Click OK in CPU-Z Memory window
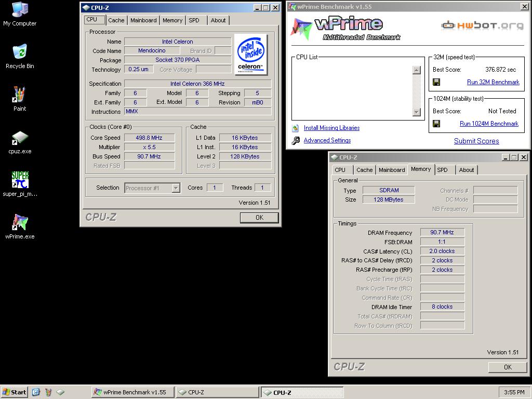The image size is (532, 399). [x=508, y=367]
